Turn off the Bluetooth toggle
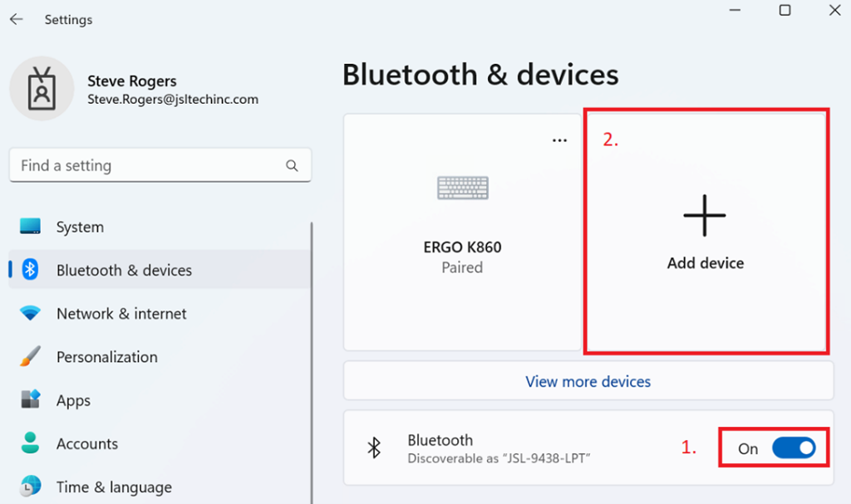The height and width of the screenshot is (504, 851). 794,448
